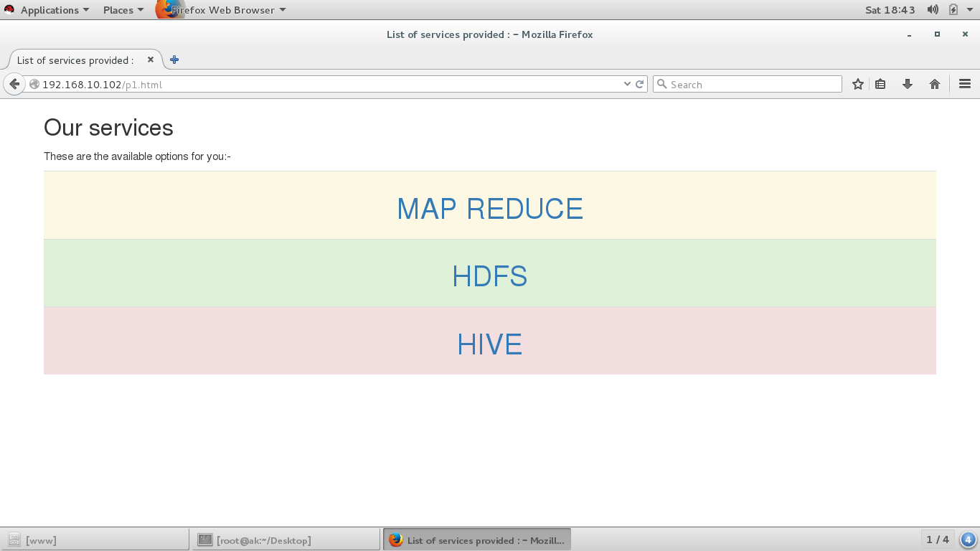980x551 pixels.
Task: Open the volume speaker icon in top panel
Action: [933, 10]
